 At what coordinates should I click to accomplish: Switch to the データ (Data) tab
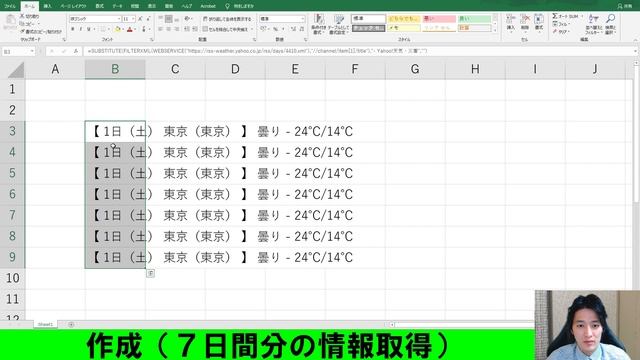(117, 6)
